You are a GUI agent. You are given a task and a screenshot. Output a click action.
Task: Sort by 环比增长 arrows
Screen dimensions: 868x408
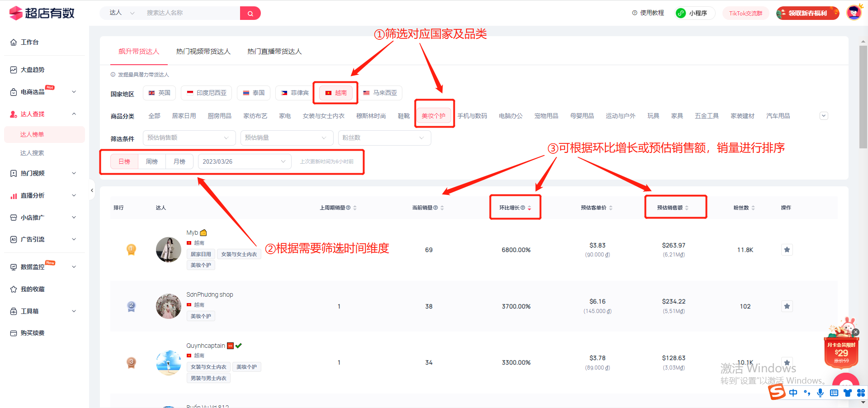529,208
